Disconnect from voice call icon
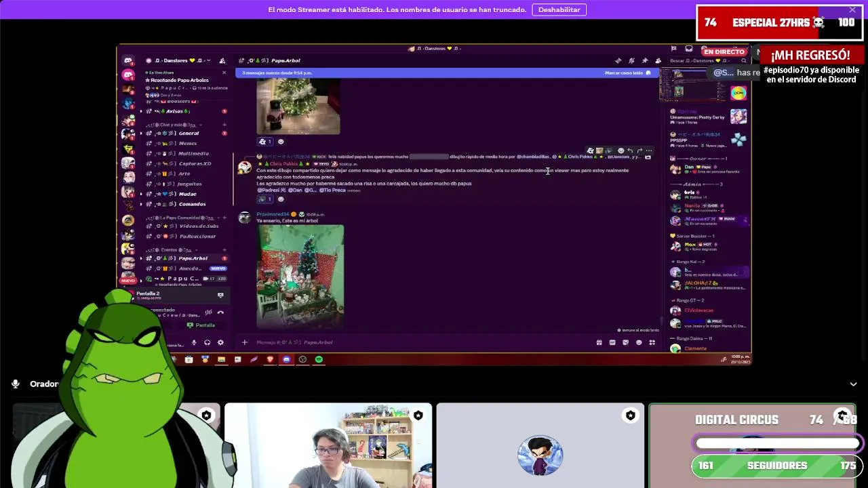The height and width of the screenshot is (488, 868). pyautogui.click(x=220, y=312)
